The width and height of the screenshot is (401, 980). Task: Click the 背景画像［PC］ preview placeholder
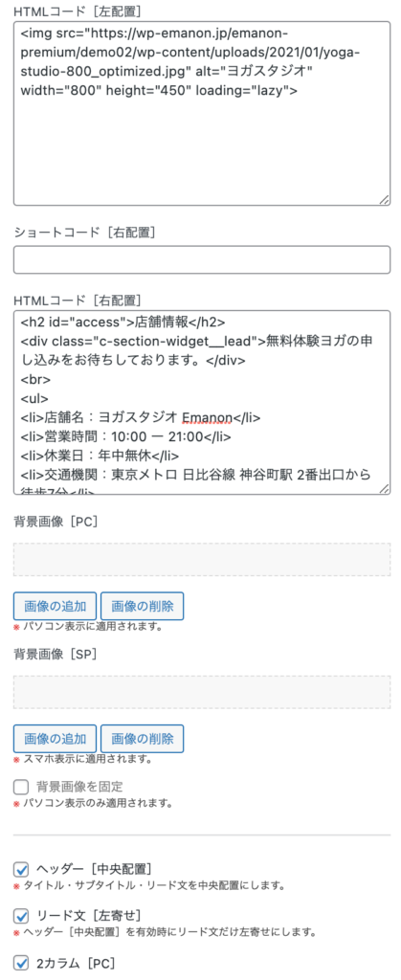coord(202,559)
